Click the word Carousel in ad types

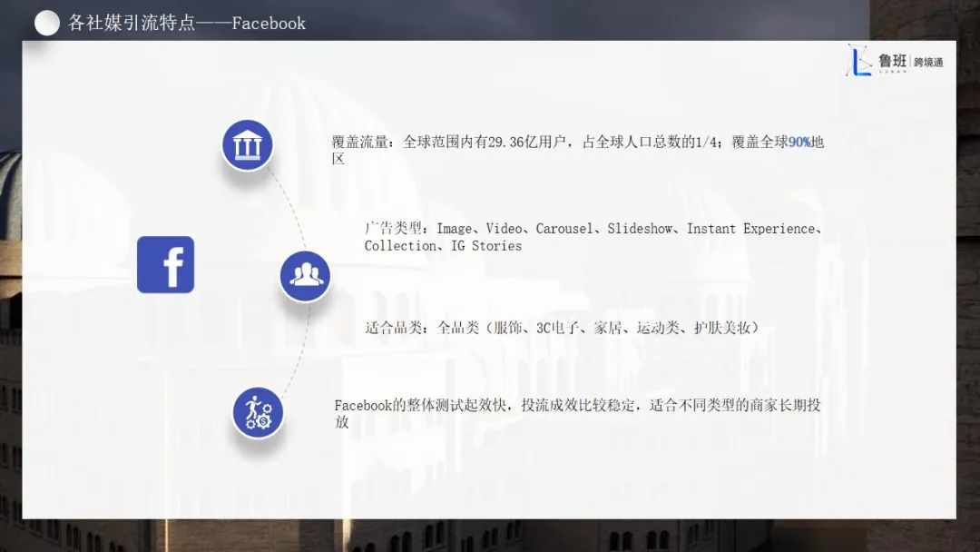click(563, 229)
